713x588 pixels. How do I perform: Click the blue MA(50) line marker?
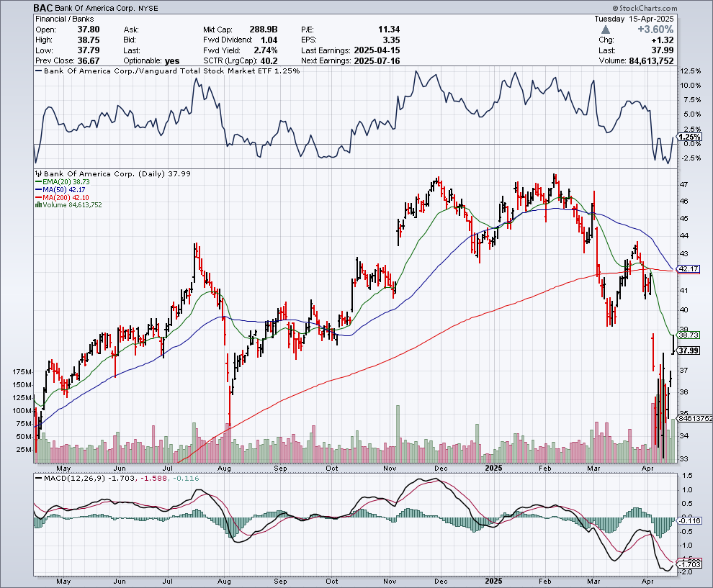(38, 189)
